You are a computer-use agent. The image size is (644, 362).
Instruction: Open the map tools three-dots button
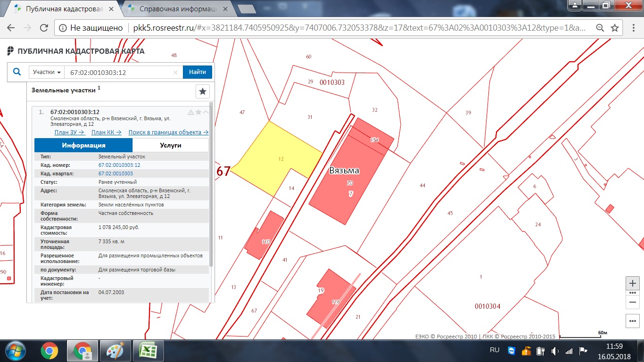pyautogui.click(x=633, y=321)
